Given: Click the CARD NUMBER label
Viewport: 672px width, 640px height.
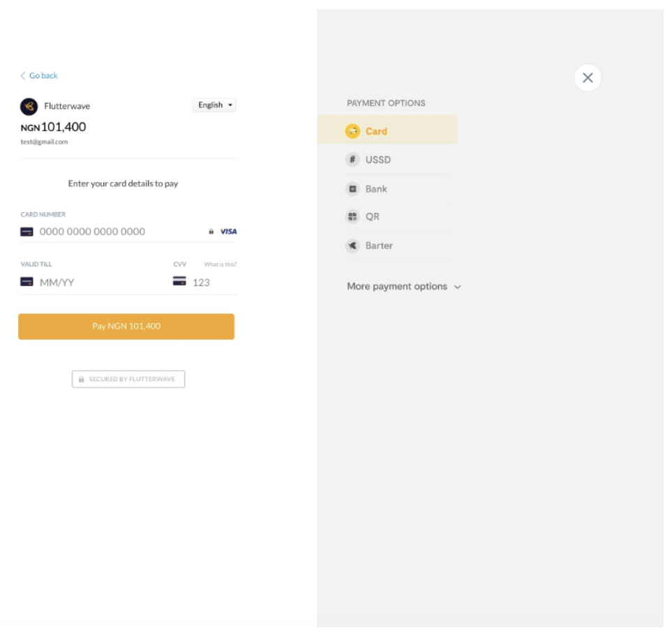Looking at the screenshot, I should pos(43,214).
